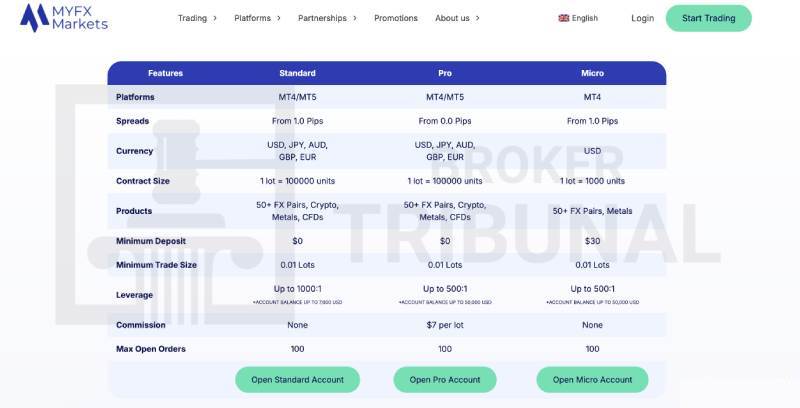Go to the Promotions page
800x408 pixels.
[x=396, y=18]
